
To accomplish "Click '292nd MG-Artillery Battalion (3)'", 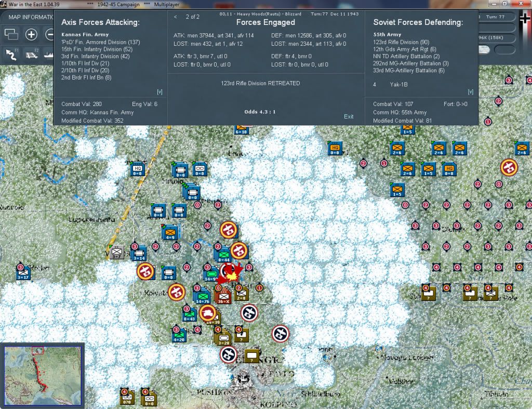I will (x=410, y=63).
